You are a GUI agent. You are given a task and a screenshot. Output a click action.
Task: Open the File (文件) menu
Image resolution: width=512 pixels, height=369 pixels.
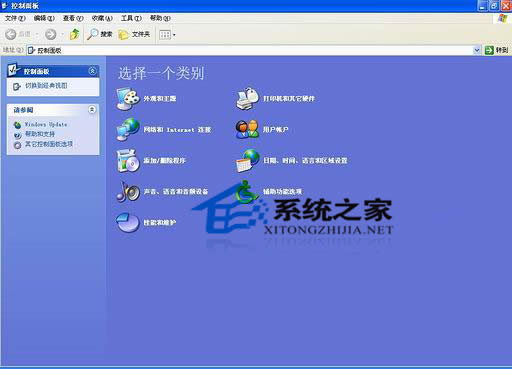[x=15, y=18]
